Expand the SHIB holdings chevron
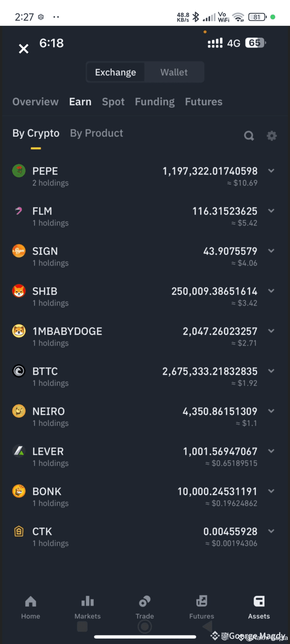 [x=271, y=291]
